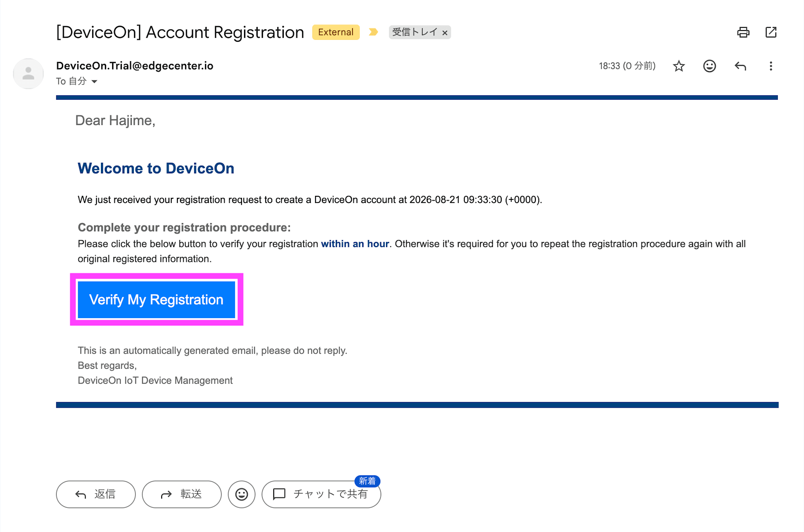Image resolution: width=804 pixels, height=532 pixels.
Task: Click the Best regards, line
Action: click(x=107, y=366)
